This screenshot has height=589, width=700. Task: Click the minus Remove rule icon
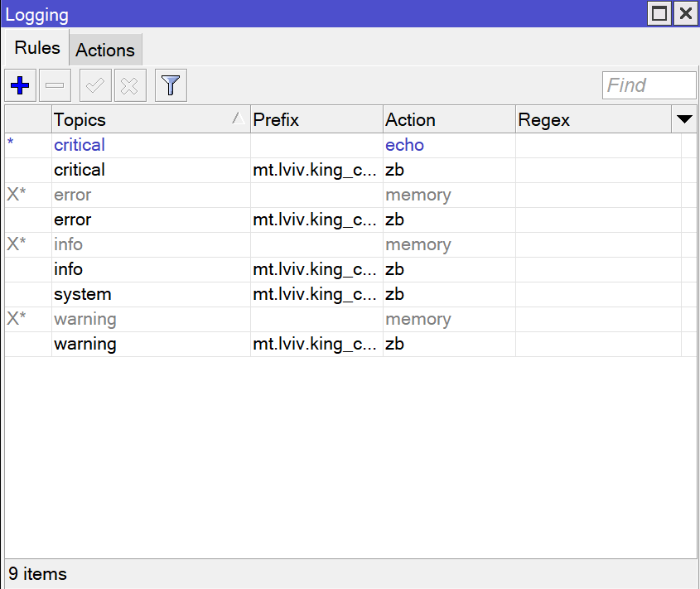click(x=55, y=85)
